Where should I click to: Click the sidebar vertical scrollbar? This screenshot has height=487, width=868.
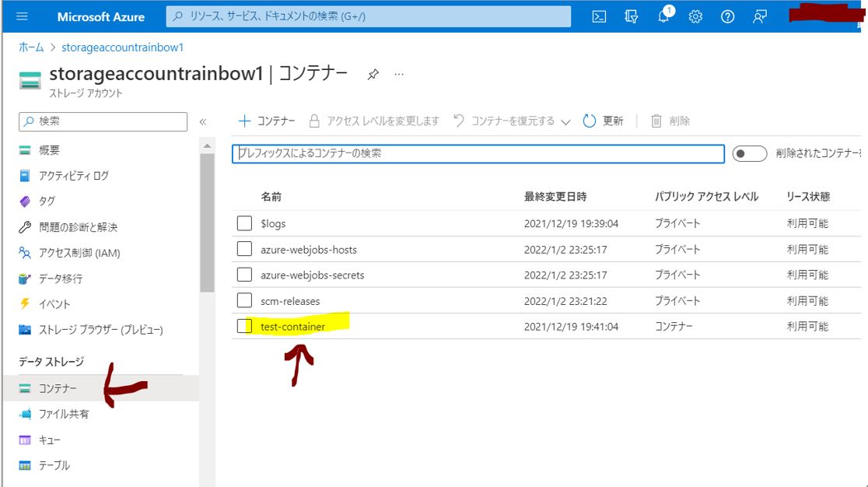[x=207, y=226]
